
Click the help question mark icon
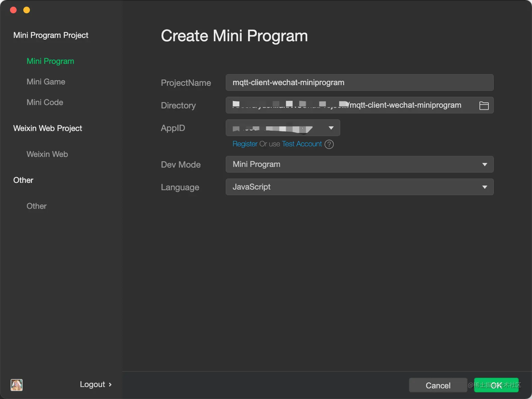[329, 144]
